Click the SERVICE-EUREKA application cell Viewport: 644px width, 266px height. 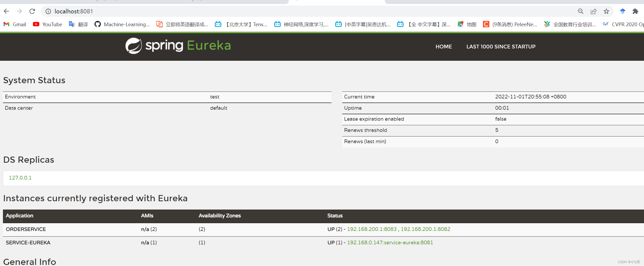click(x=28, y=242)
